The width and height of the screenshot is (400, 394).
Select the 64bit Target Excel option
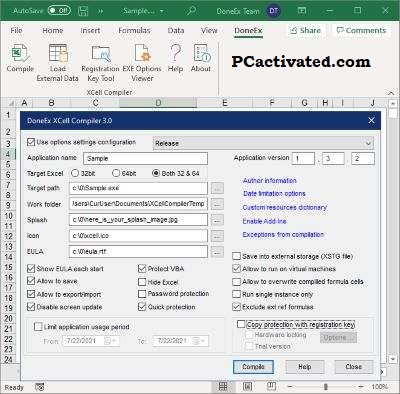(x=116, y=173)
